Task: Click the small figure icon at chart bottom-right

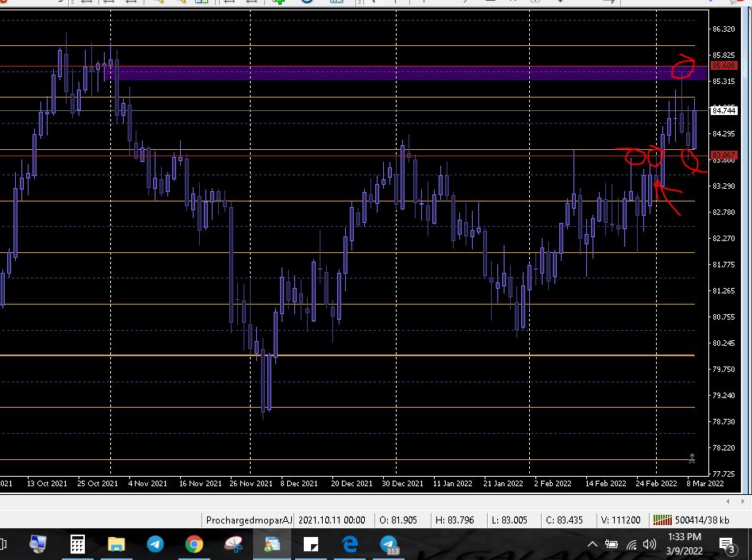Action: 692,458
